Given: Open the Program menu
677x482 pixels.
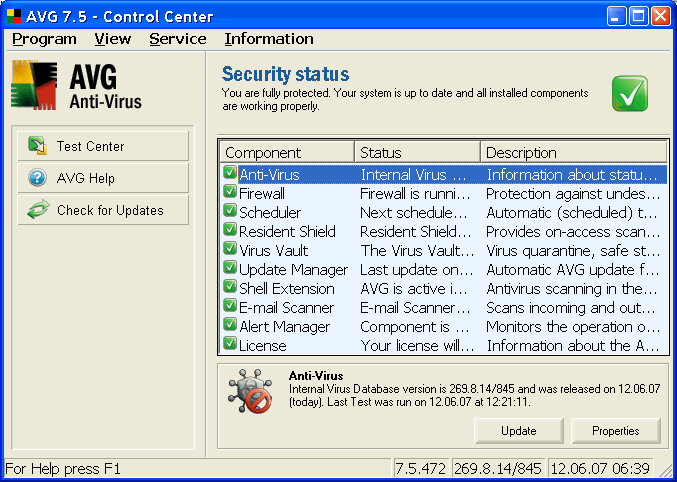Looking at the screenshot, I should coord(44,39).
